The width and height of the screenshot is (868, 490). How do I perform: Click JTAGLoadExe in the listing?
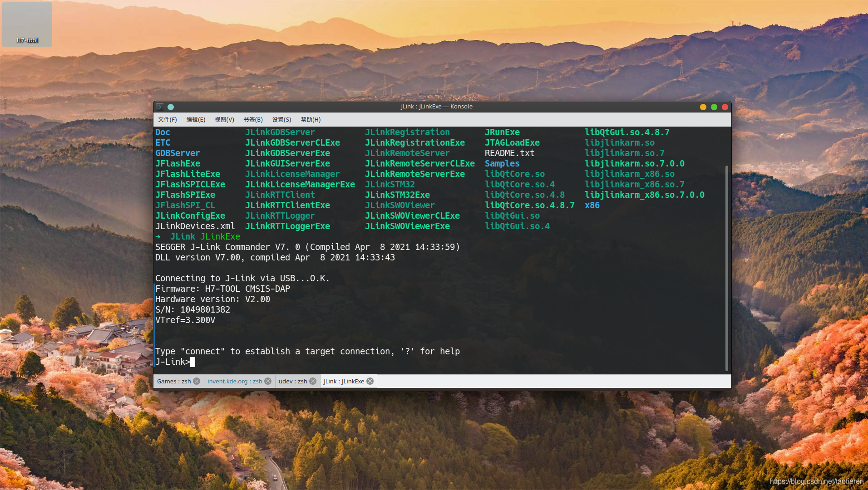[x=512, y=143]
